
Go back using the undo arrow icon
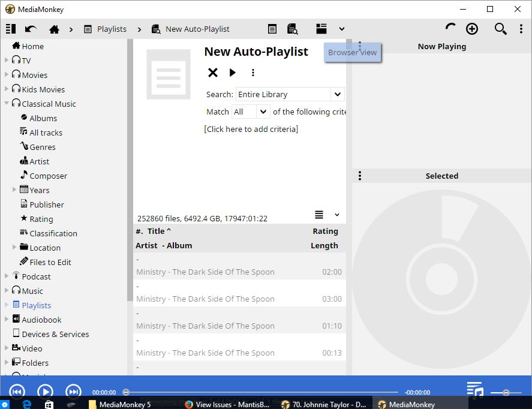tap(31, 29)
